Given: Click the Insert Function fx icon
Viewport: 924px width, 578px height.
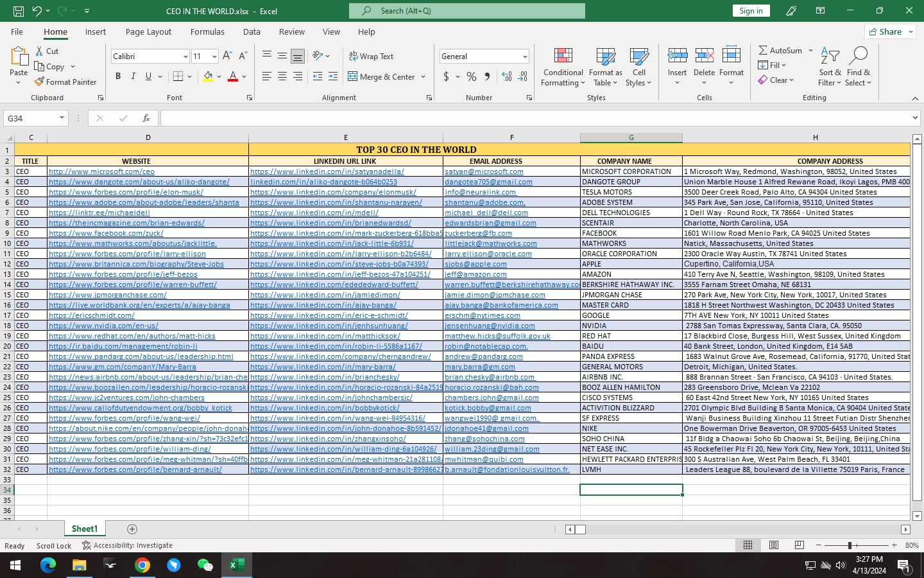Looking at the screenshot, I should click(x=146, y=118).
